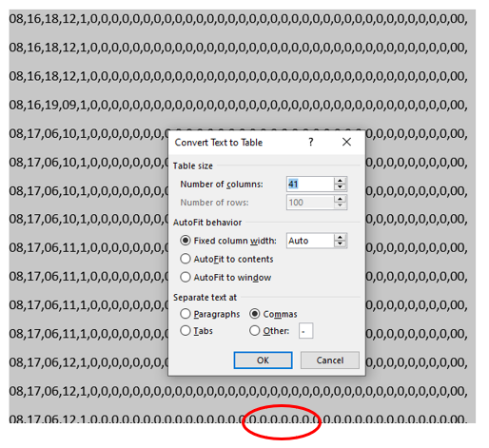The width and height of the screenshot is (489, 448).
Task: Decrease the fixed column width value
Action: coord(341,243)
